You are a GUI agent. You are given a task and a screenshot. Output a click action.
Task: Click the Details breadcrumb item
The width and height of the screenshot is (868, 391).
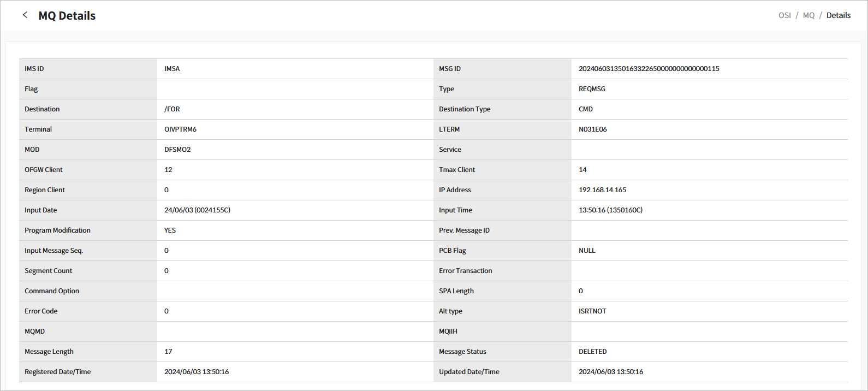(x=838, y=15)
